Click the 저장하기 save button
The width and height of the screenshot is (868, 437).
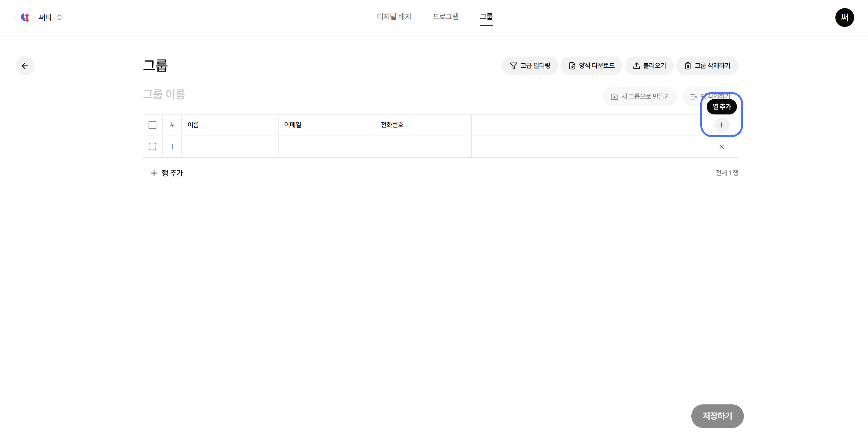(717, 416)
